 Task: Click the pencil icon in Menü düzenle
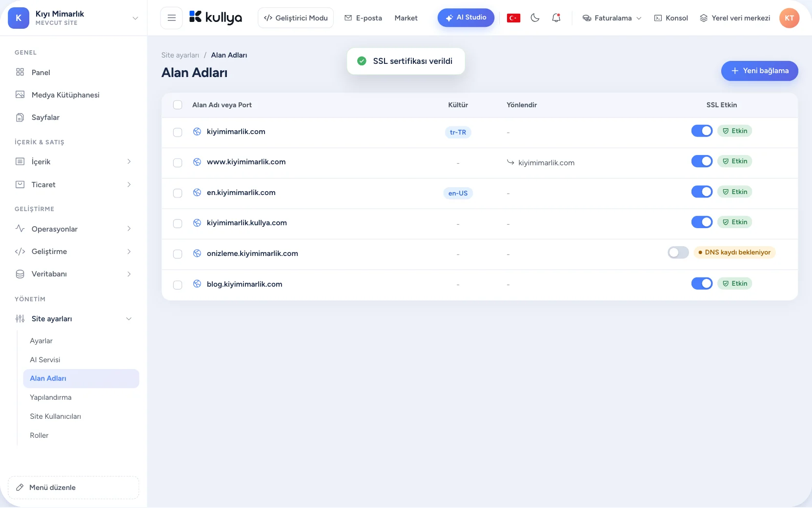[x=20, y=488]
